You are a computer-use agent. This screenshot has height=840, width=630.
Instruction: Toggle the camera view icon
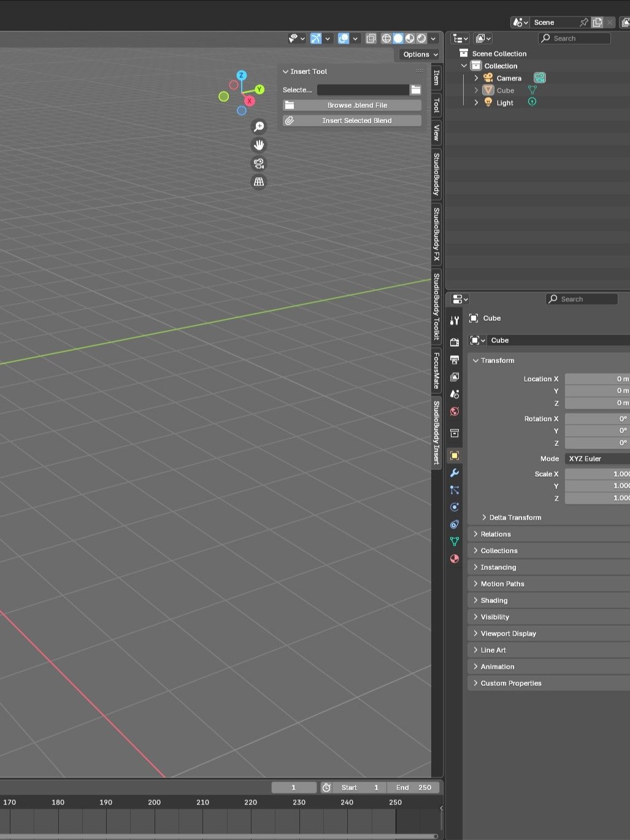(259, 163)
